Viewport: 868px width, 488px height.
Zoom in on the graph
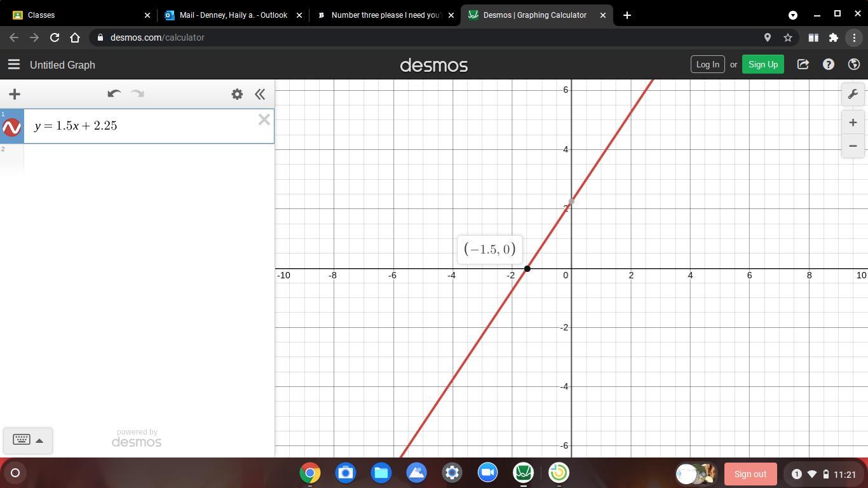853,123
